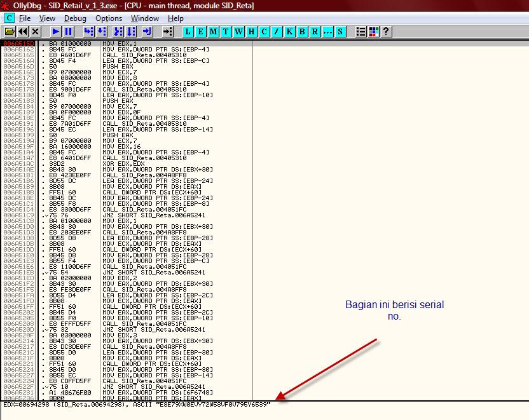Run the program with play icon
This screenshot has height=420, width=529.
56,32
